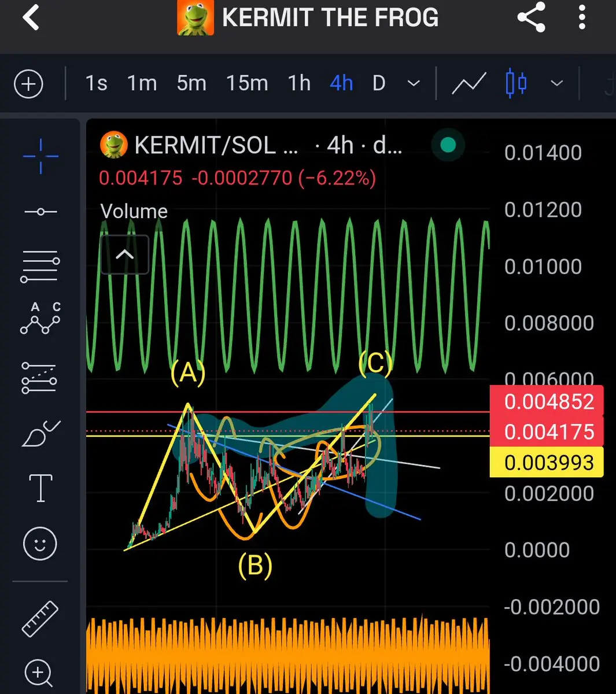
Task: Go back using the header arrow
Action: [31, 17]
